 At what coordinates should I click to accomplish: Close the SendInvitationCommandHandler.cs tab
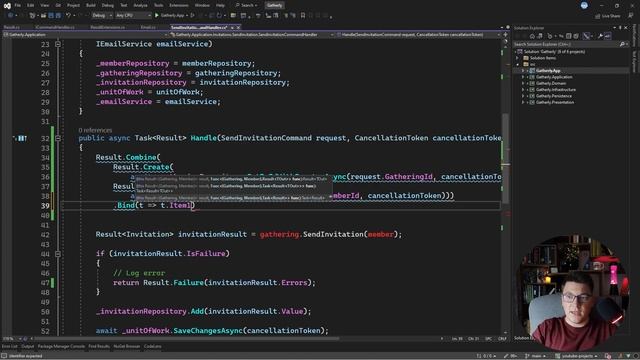point(238,27)
